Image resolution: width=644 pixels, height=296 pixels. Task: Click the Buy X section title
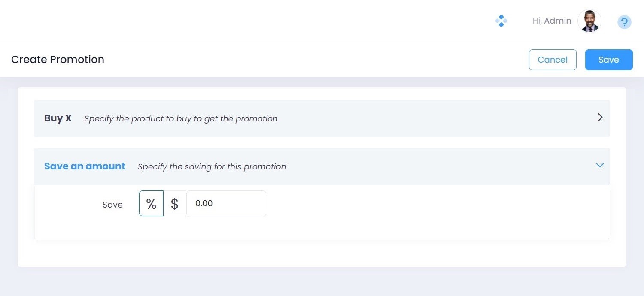[x=58, y=118]
